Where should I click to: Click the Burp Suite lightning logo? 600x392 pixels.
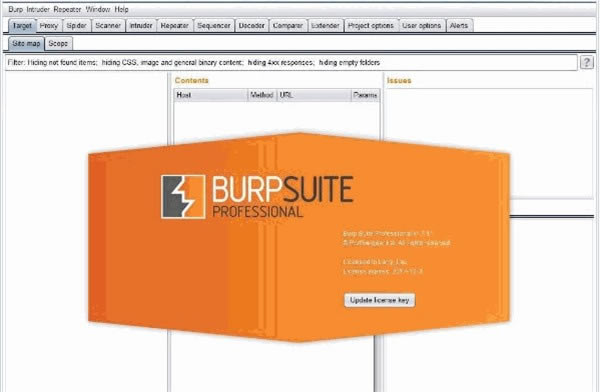coord(183,197)
